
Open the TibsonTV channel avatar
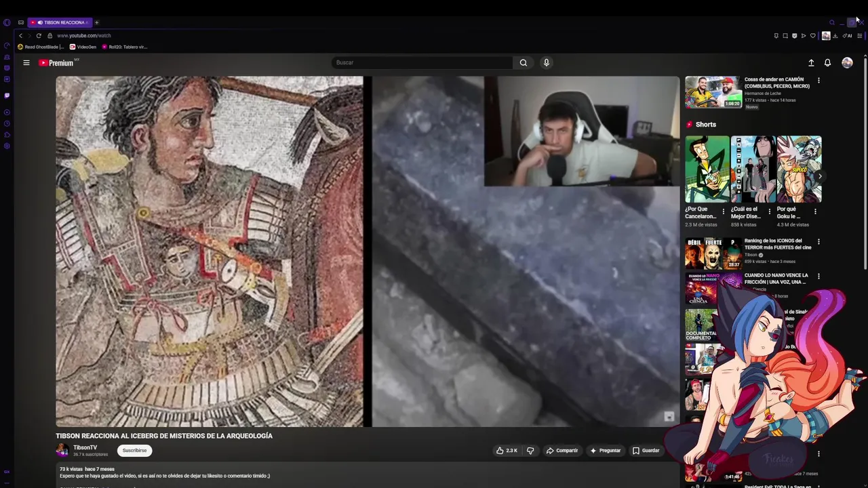pos(62,450)
